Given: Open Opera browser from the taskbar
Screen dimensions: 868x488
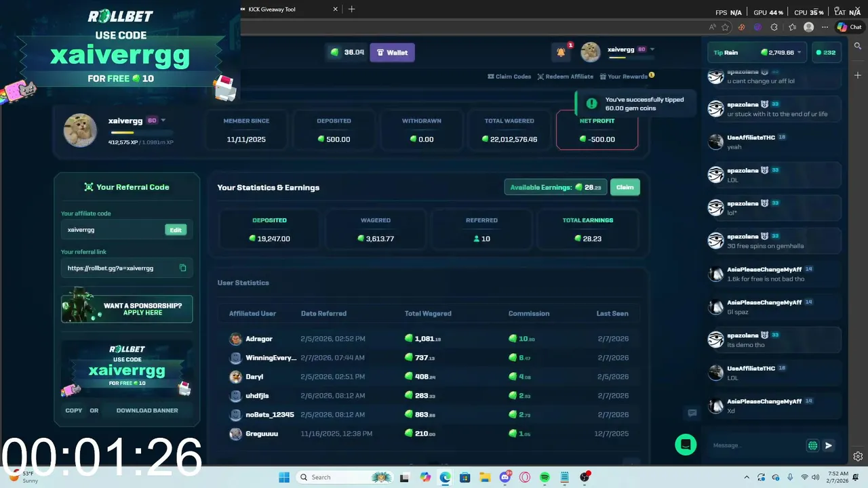Looking at the screenshot, I should pos(525,477).
